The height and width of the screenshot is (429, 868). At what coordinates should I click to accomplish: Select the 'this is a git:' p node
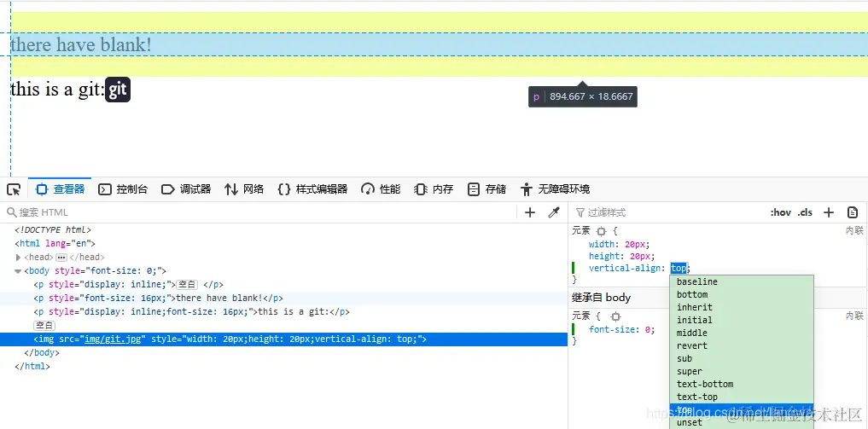pyautogui.click(x=283, y=312)
